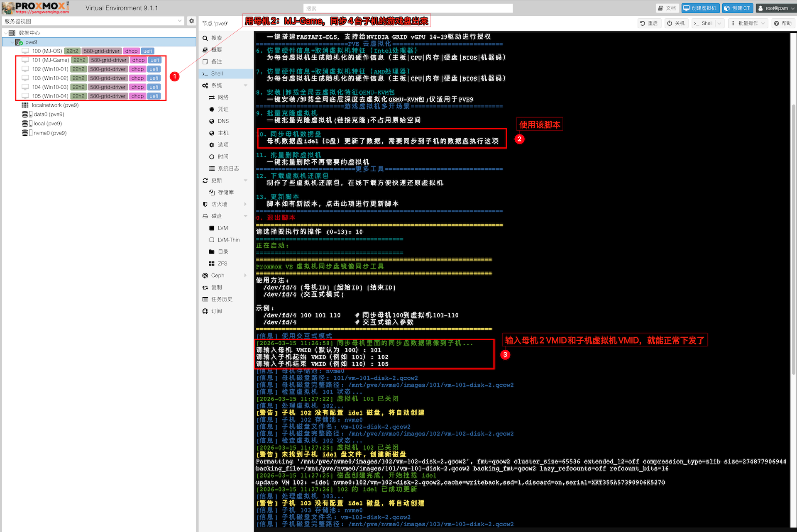
Task: Open the task history list
Action: (221, 299)
